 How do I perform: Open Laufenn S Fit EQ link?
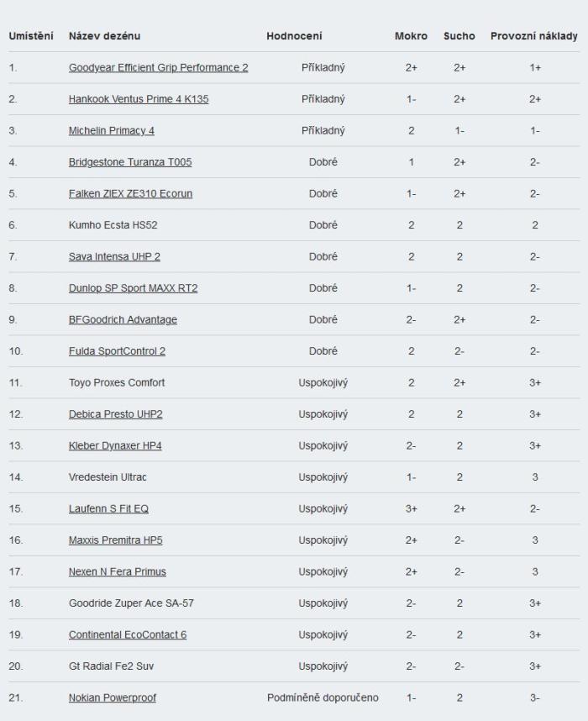(108, 508)
